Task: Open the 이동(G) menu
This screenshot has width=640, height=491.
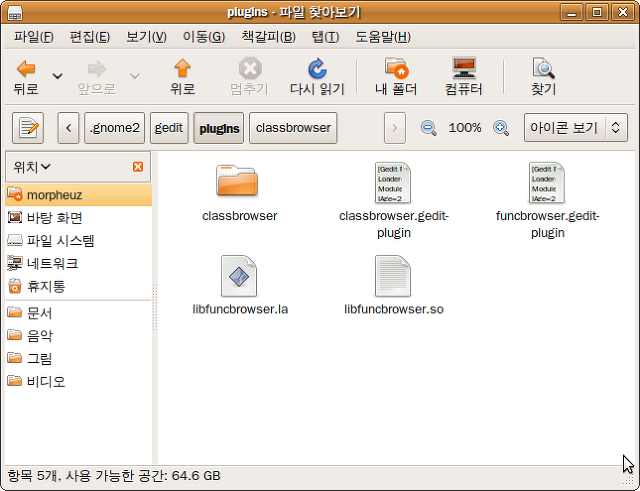Action: click(x=204, y=37)
